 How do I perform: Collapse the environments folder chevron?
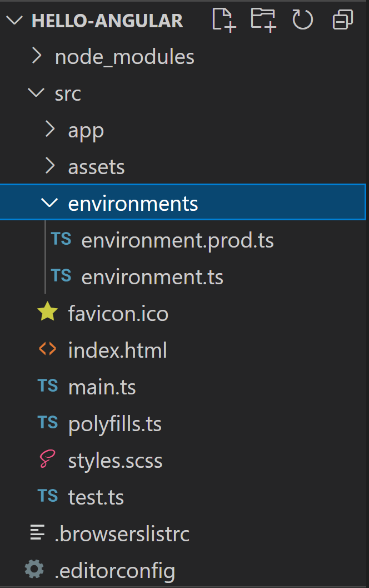click(49, 202)
